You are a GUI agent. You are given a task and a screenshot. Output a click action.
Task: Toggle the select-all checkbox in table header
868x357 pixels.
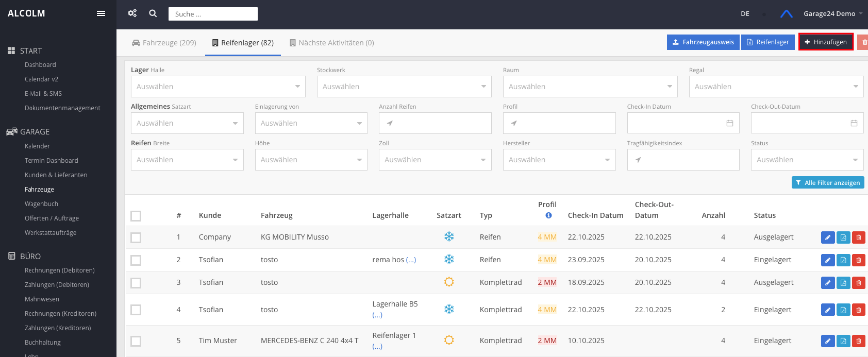point(136,216)
